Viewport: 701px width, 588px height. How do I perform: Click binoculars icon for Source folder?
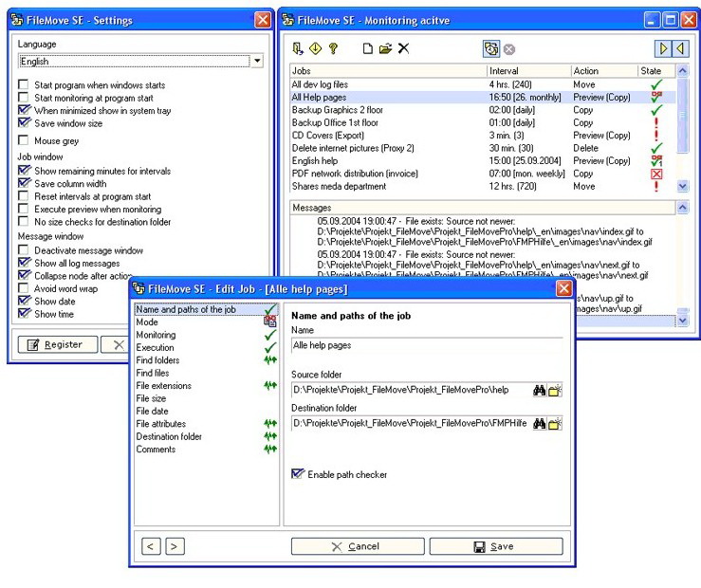pos(540,390)
